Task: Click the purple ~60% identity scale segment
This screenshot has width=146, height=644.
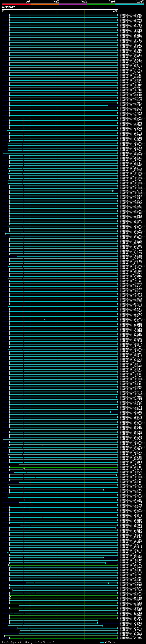Action: [x=73, y=4]
